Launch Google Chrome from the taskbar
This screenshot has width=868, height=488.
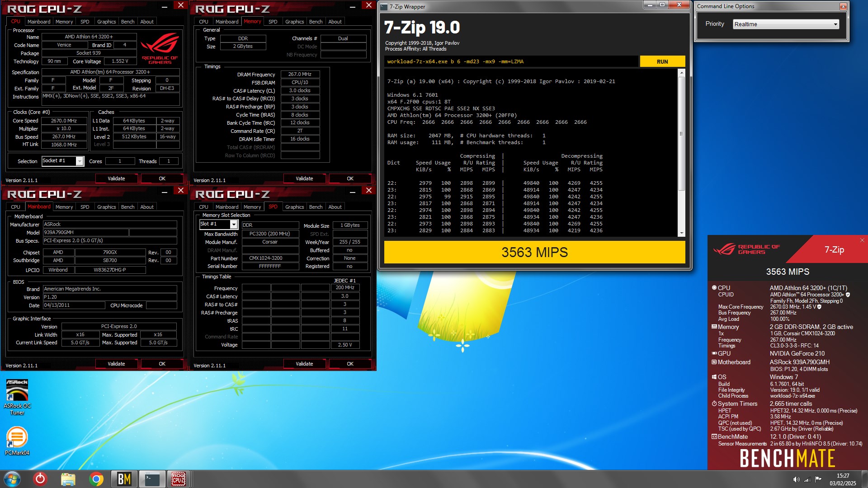pyautogui.click(x=96, y=479)
